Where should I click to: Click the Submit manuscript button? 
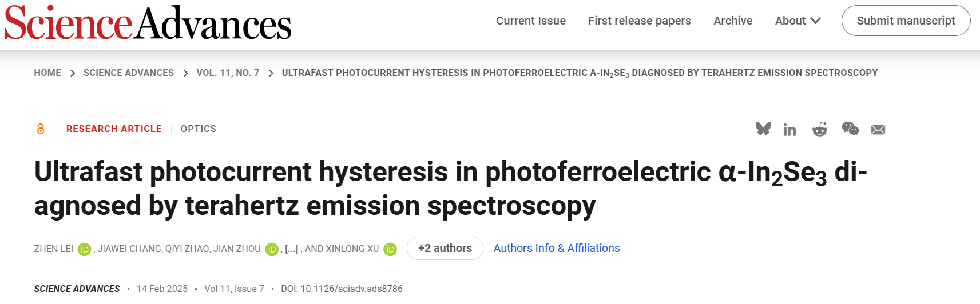tap(906, 21)
